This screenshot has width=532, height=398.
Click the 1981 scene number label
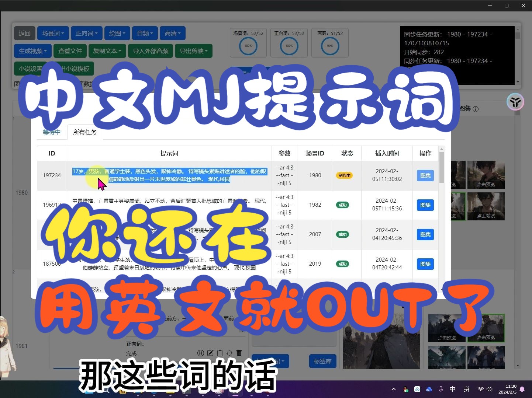[21, 346]
